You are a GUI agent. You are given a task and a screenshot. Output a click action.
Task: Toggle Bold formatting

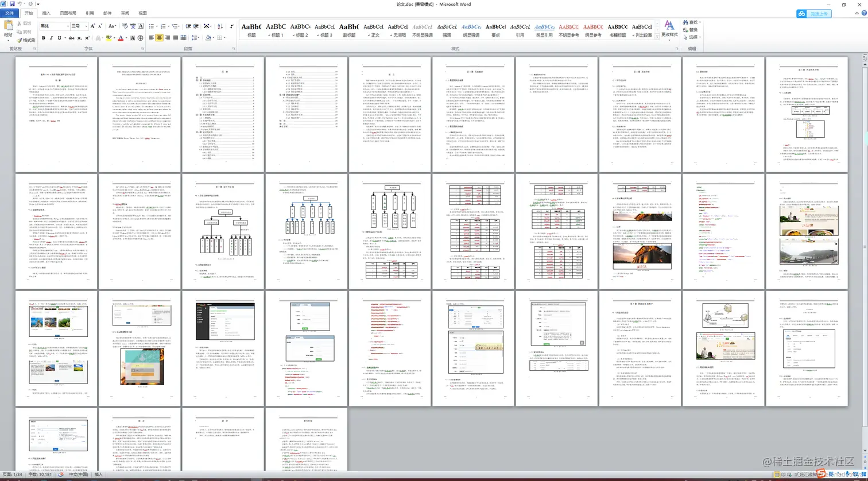(x=44, y=38)
